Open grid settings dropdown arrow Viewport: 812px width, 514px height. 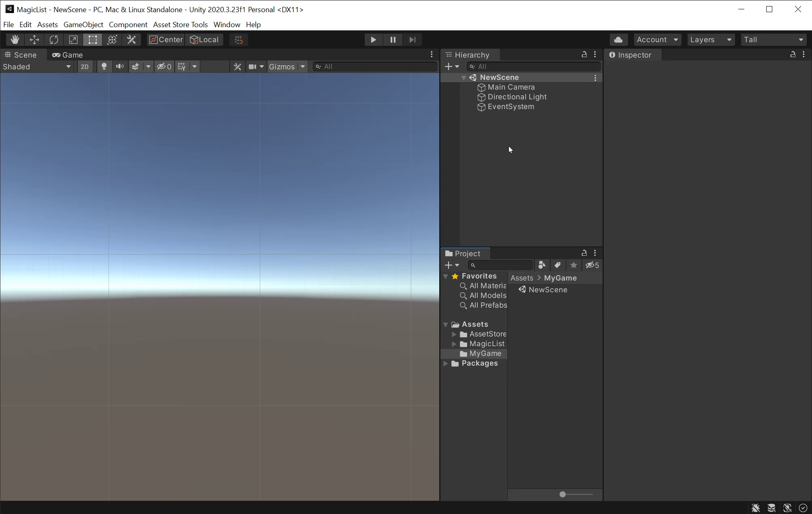194,66
